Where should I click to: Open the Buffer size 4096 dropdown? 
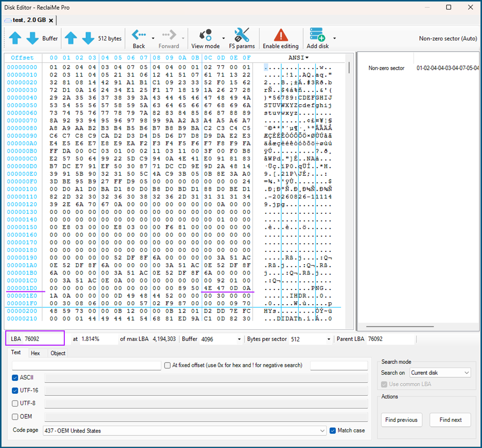(239, 339)
